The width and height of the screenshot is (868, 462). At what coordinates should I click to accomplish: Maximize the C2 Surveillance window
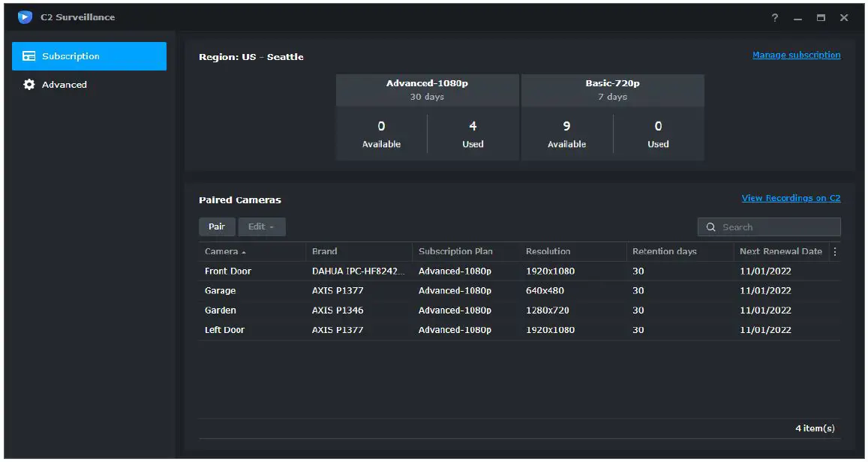pos(821,18)
